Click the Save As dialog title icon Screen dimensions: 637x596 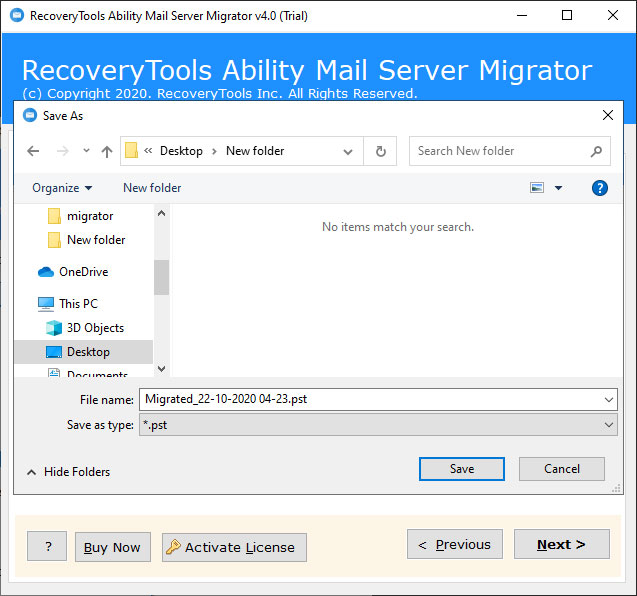(x=30, y=115)
